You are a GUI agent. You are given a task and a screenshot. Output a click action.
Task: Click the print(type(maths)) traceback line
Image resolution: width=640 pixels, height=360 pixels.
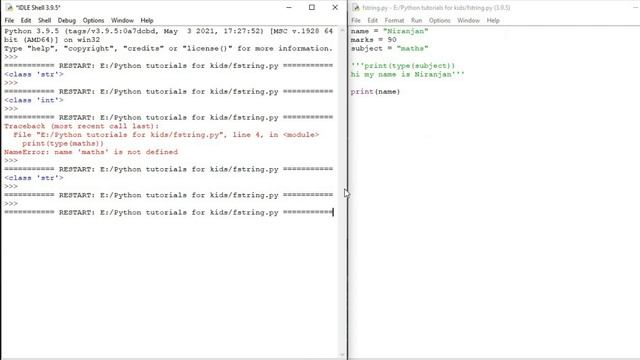63,143
